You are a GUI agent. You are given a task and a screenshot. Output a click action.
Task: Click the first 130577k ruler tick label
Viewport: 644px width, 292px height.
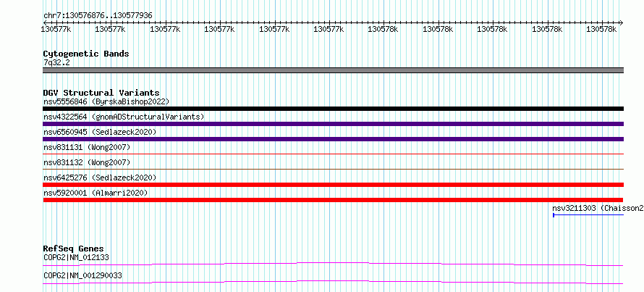point(56,29)
